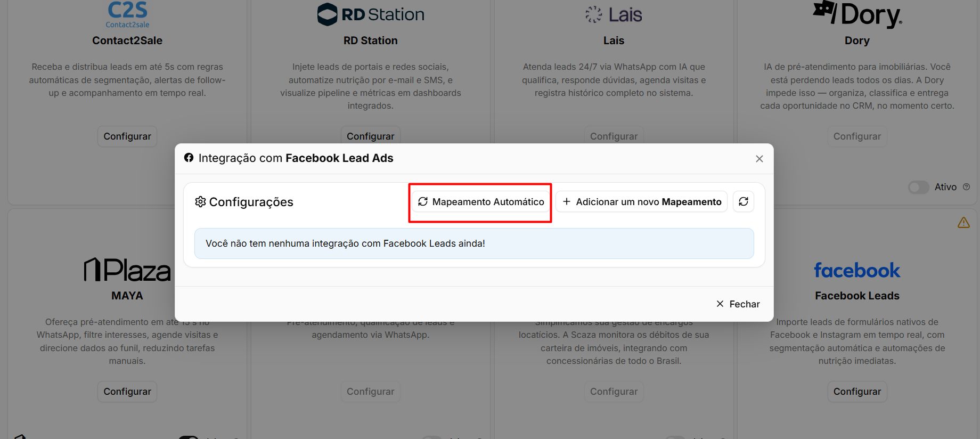Refresh mappings with the circular arrows icon button
980x439 pixels.
pyautogui.click(x=744, y=202)
